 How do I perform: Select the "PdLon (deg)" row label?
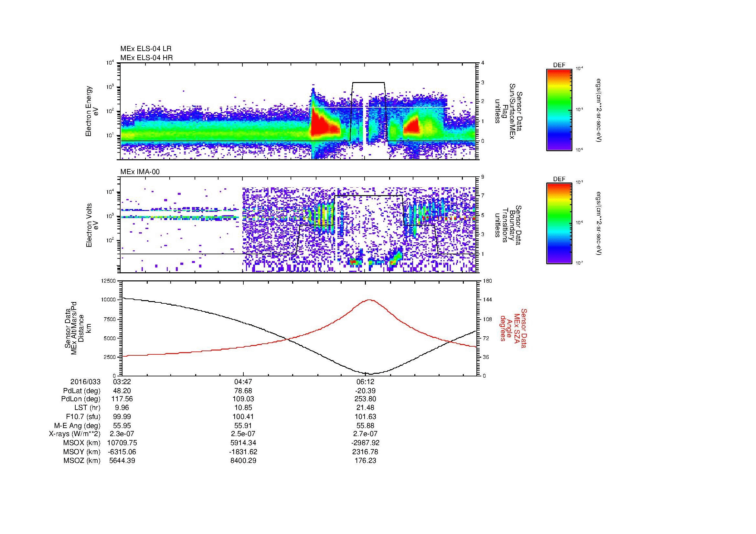coord(81,399)
